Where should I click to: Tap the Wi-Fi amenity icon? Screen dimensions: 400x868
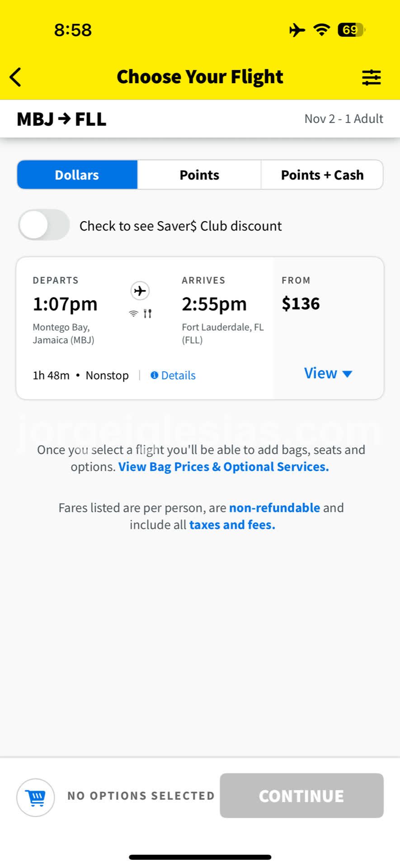[133, 313]
